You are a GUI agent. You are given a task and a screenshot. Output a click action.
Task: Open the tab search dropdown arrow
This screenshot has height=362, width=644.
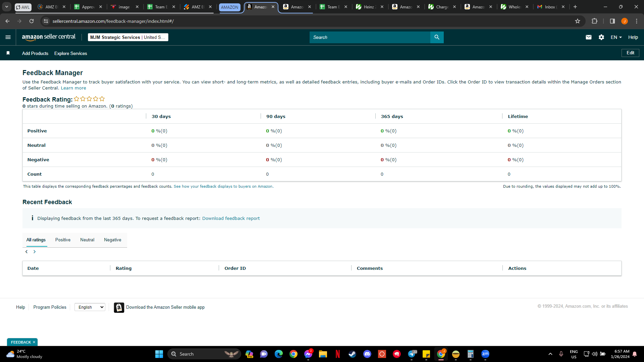click(7, 7)
